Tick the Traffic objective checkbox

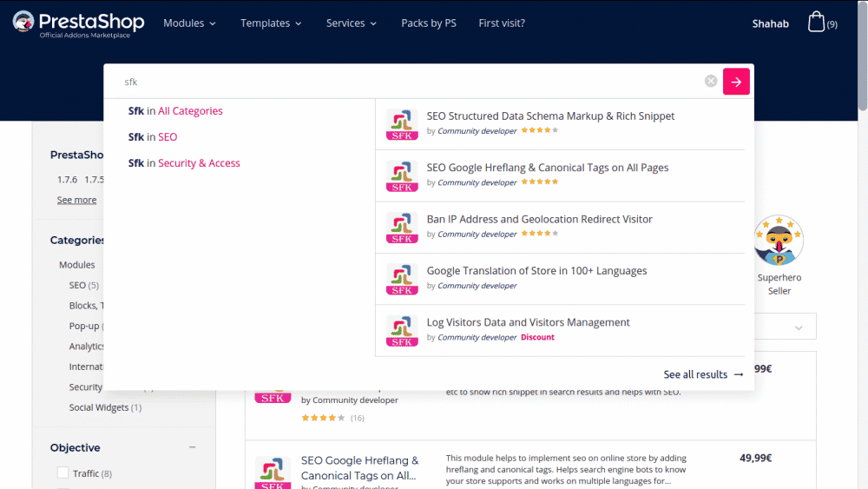pos(62,473)
